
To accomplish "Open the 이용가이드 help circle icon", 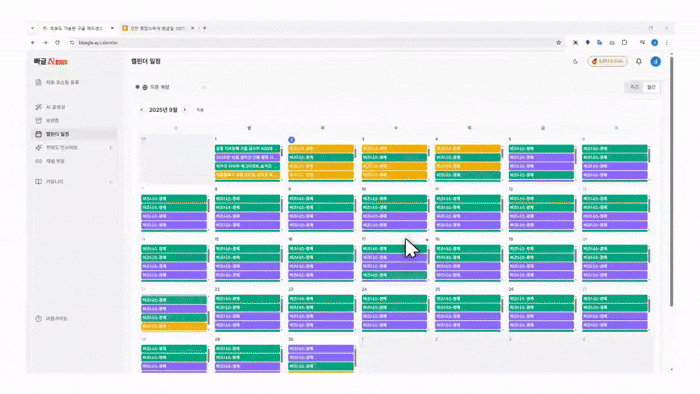I will [x=38, y=319].
